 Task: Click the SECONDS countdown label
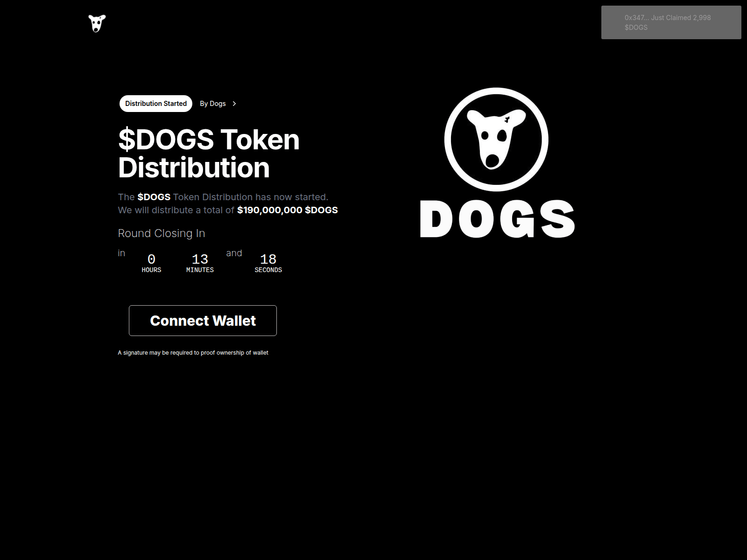click(268, 270)
